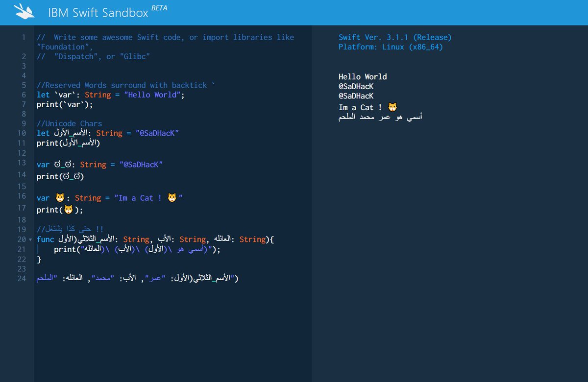The width and height of the screenshot is (588, 382).
Task: Click the "Dispatch", or "Glibc" comment on line 2
Action: [93, 56]
